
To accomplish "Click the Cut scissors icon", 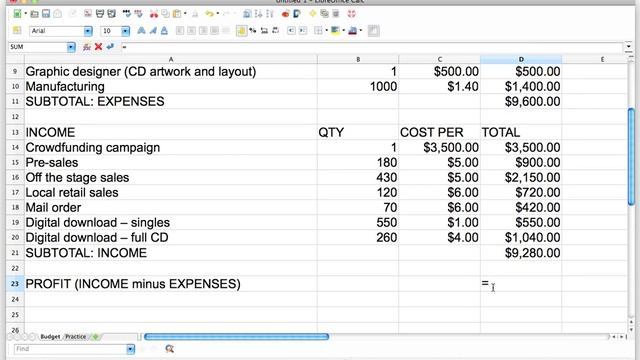I will [x=154, y=14].
